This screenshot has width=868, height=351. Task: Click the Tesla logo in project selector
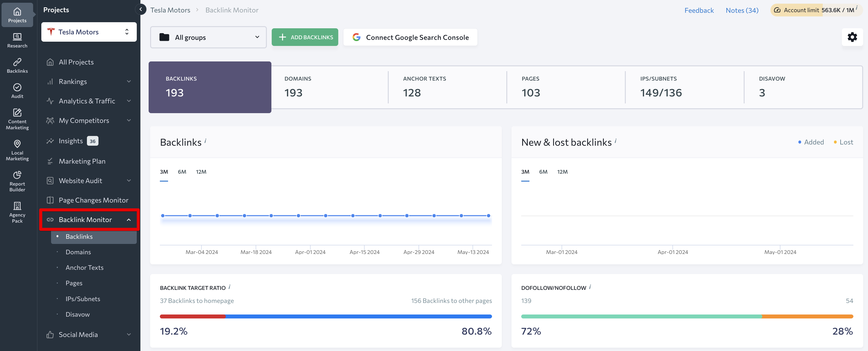[51, 32]
